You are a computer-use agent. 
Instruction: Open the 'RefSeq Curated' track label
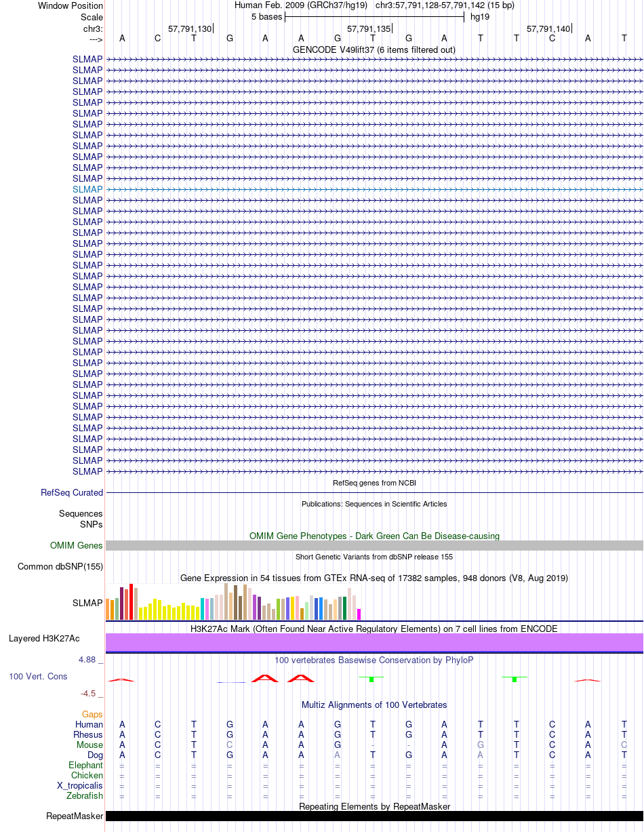(72, 493)
